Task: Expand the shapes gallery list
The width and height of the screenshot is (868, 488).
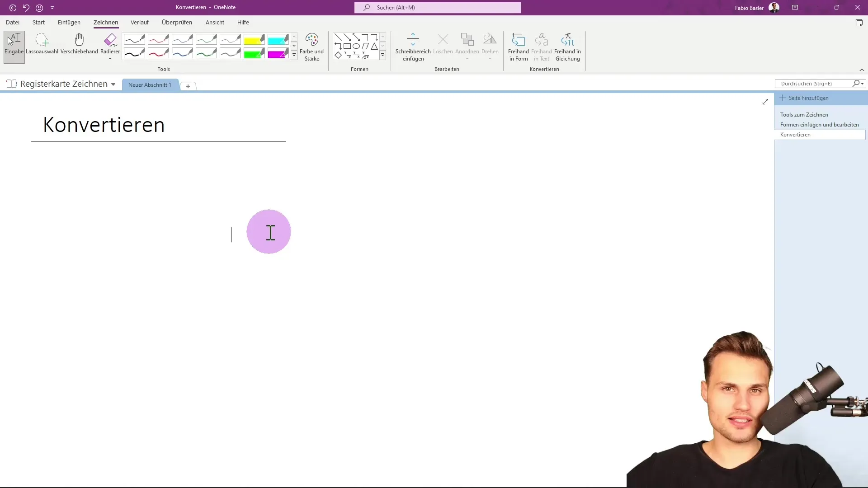Action: pos(382,55)
